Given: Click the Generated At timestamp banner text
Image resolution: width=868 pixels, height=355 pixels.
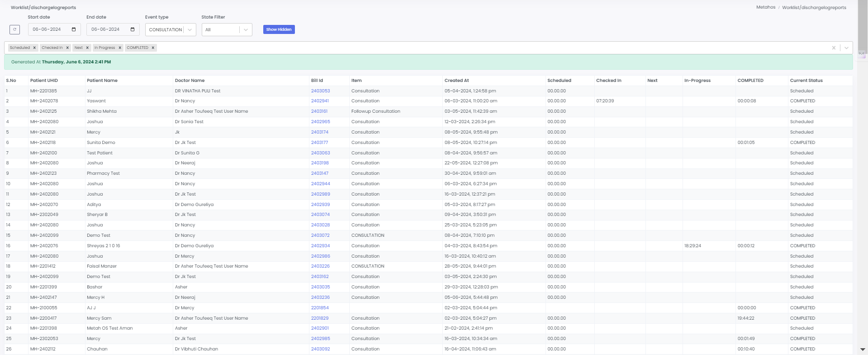Looking at the screenshot, I should click(x=61, y=62).
